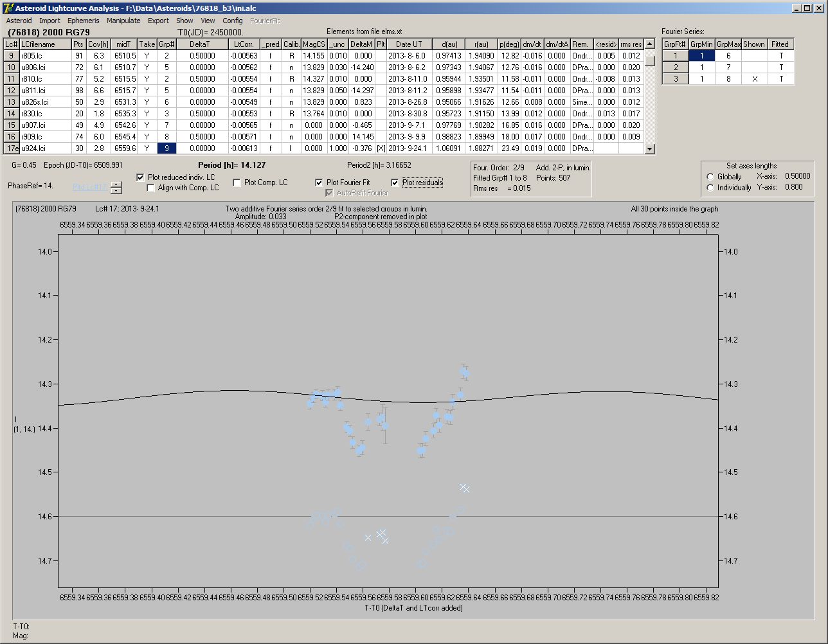This screenshot has height=644, width=828.
Task: Click the LCfilename column header
Action: point(45,44)
